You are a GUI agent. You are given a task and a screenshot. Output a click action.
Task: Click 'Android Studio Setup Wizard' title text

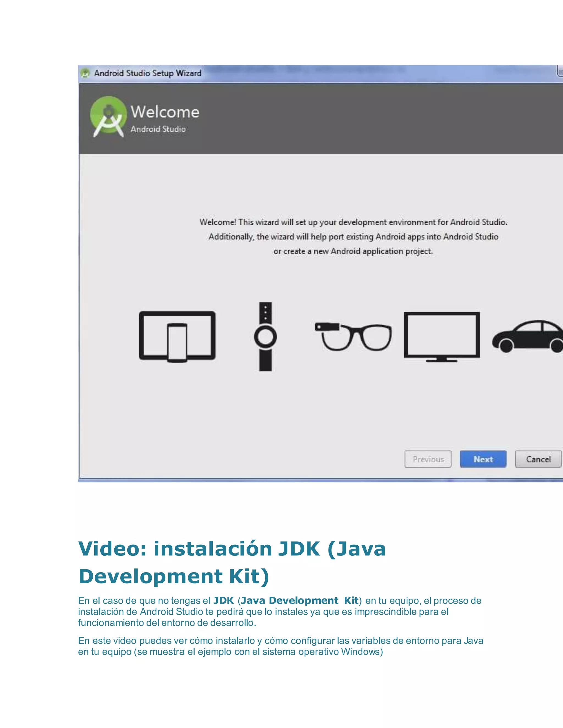[x=148, y=73]
